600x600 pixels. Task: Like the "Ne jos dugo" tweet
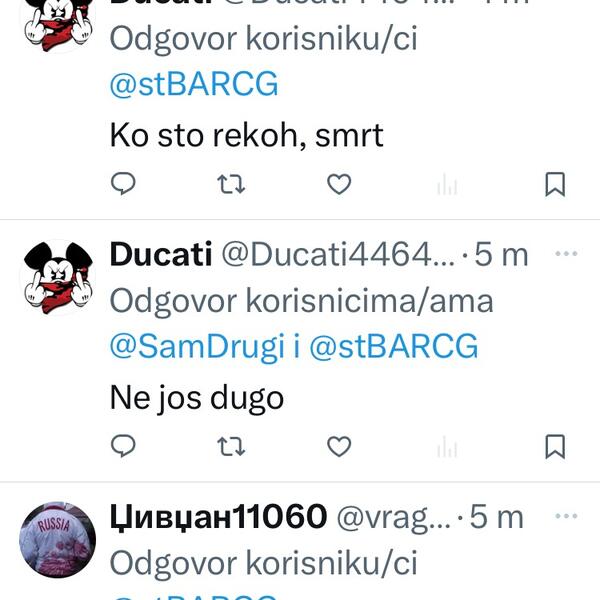coord(339,446)
